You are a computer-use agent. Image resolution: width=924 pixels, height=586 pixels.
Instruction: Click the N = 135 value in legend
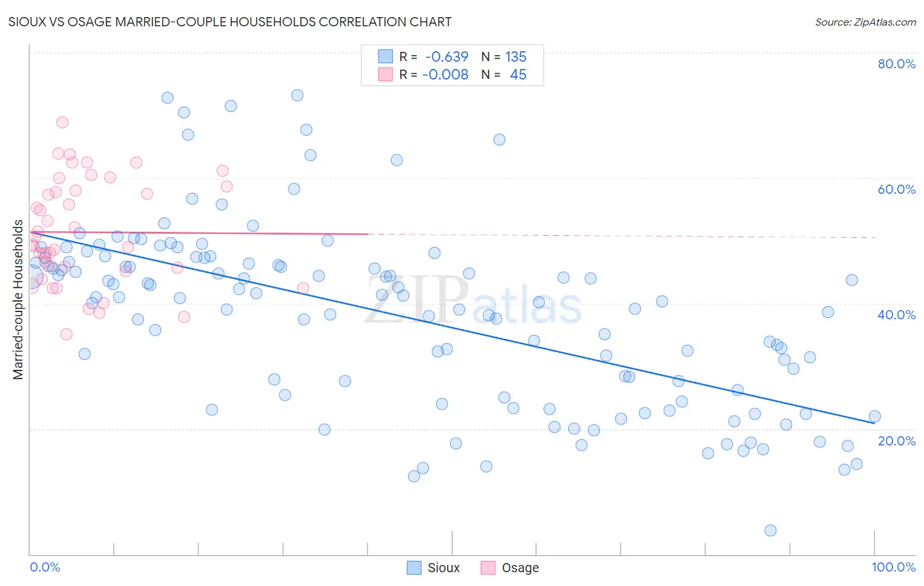(x=504, y=56)
